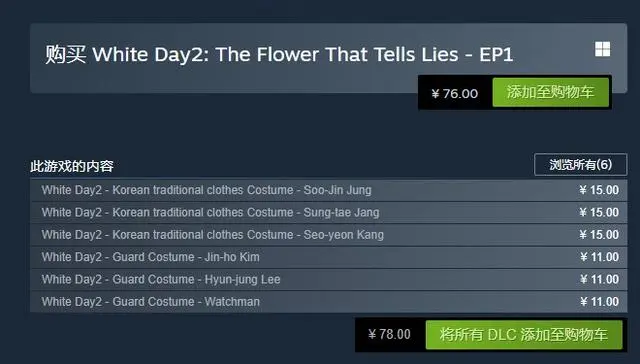
Task: Add White Day2 EP1 to cart
Action: pyautogui.click(x=551, y=93)
